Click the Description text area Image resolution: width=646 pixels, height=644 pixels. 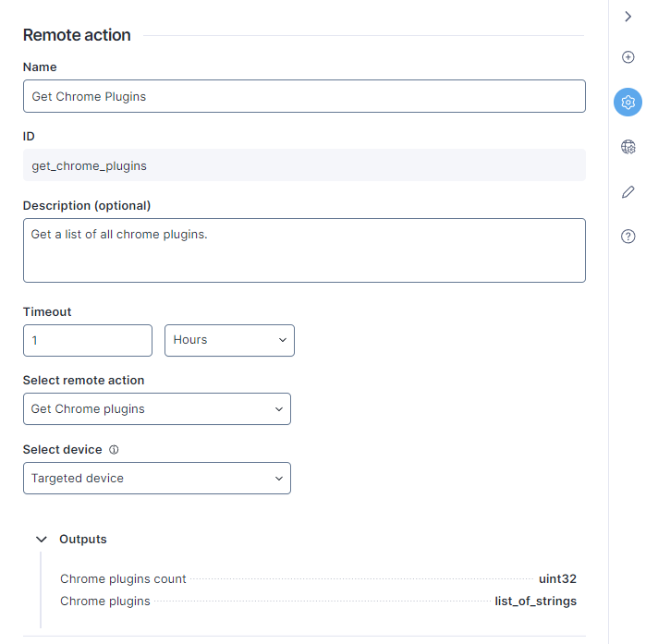pos(304,250)
